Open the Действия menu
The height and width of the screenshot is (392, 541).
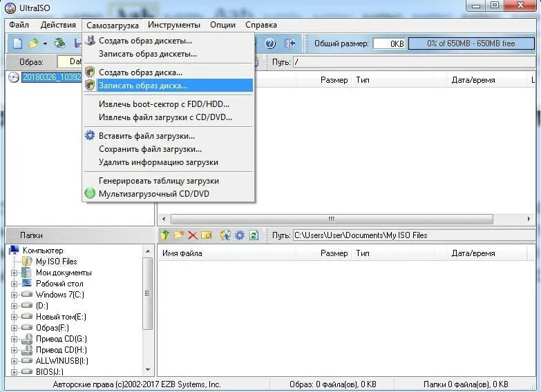coord(58,25)
